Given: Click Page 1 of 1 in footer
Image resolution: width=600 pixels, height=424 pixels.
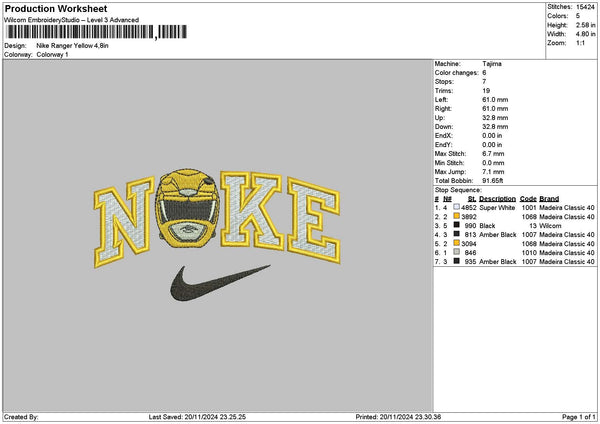Looking at the screenshot, I should coord(579,417).
